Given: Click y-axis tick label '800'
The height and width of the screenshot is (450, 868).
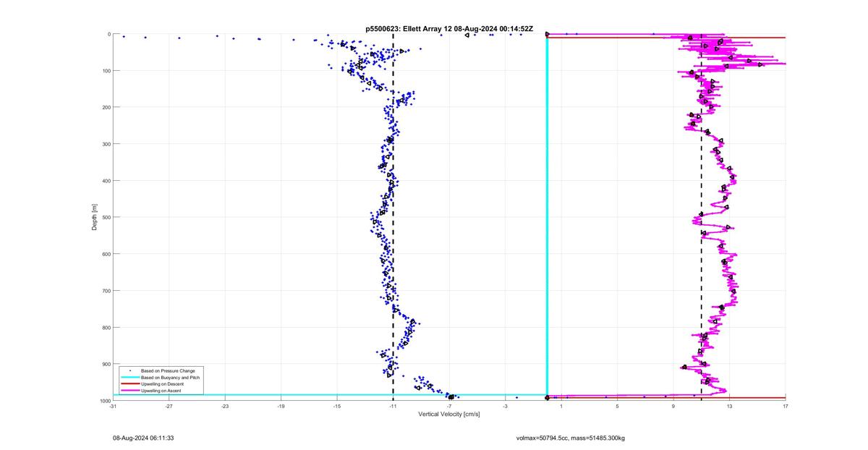Looking at the screenshot, I should click(106, 327).
